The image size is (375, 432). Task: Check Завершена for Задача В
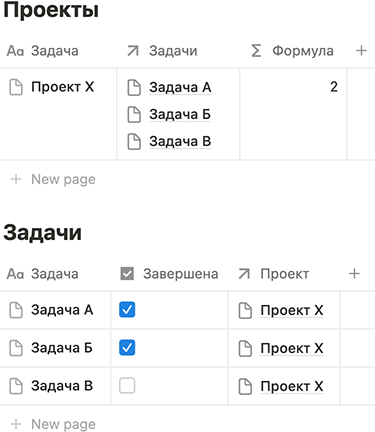pyautogui.click(x=127, y=386)
